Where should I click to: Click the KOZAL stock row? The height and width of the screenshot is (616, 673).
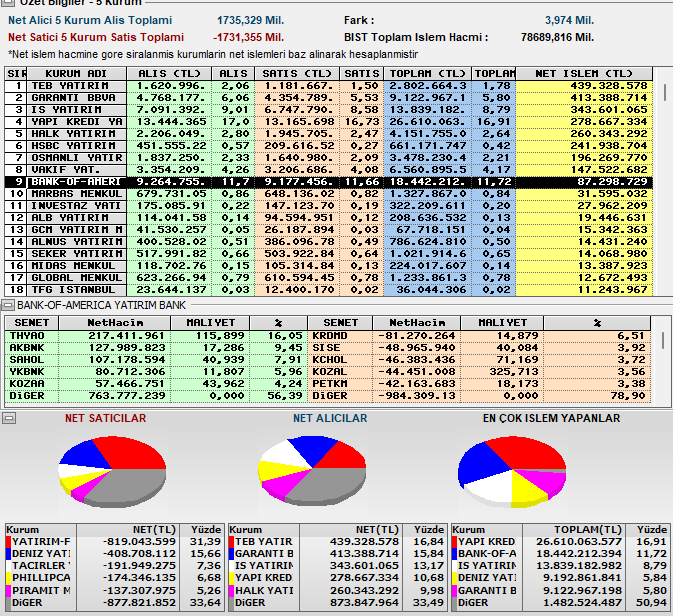(x=479, y=372)
